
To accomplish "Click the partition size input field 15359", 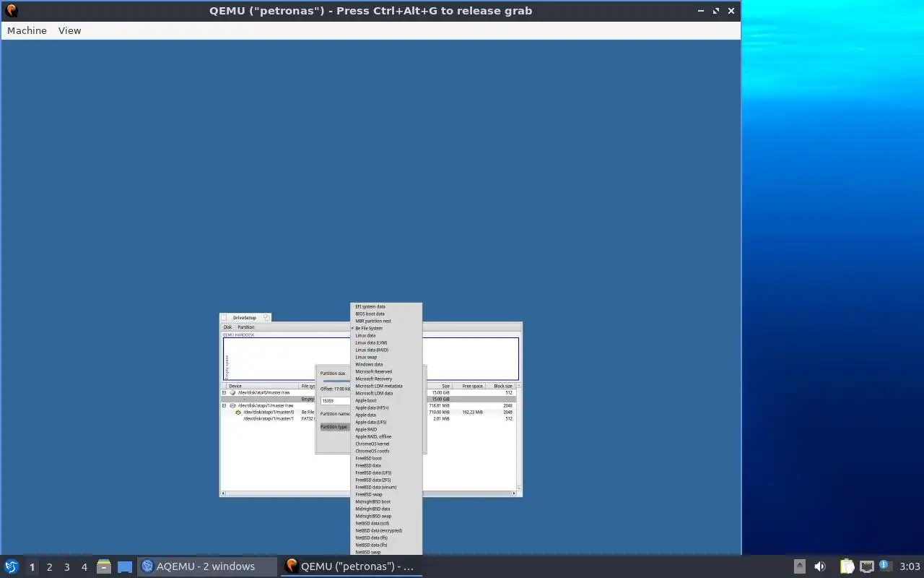I will tap(335, 400).
